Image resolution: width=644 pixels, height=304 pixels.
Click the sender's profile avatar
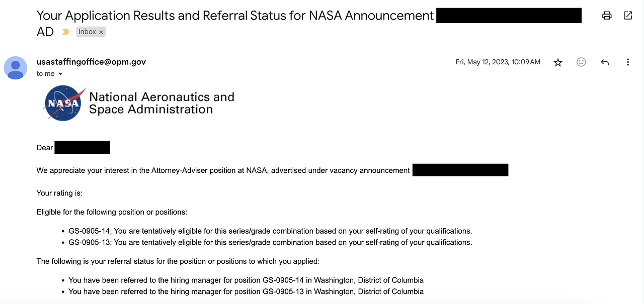click(x=16, y=67)
